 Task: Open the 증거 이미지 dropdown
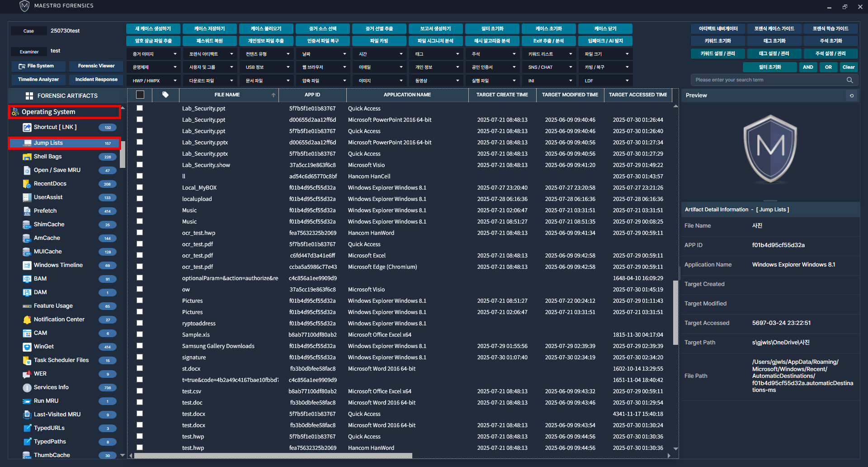pyautogui.click(x=154, y=54)
